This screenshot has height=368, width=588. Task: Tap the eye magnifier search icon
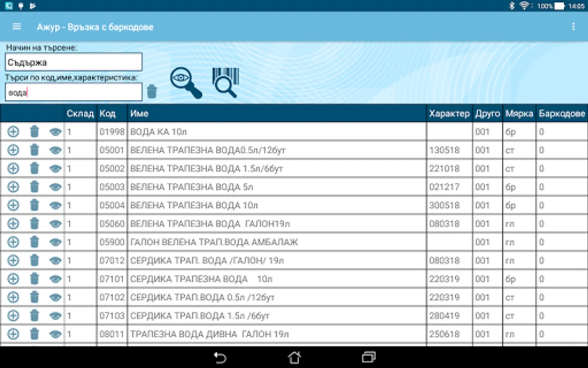coord(186,83)
